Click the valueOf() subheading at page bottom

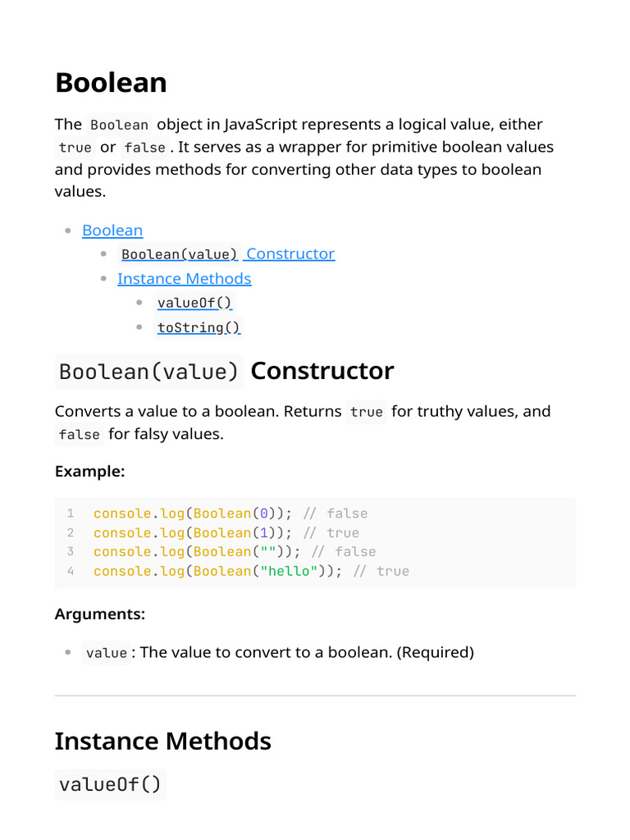[110, 785]
